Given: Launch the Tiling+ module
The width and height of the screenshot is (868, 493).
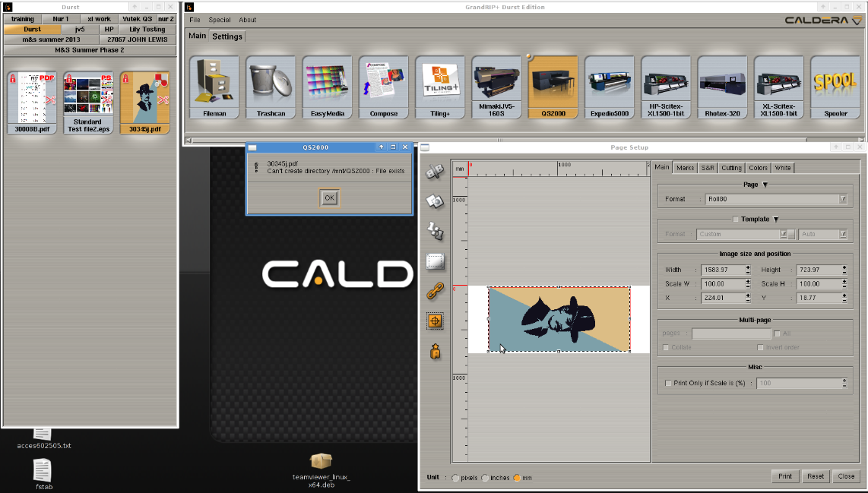Looking at the screenshot, I should click(440, 88).
